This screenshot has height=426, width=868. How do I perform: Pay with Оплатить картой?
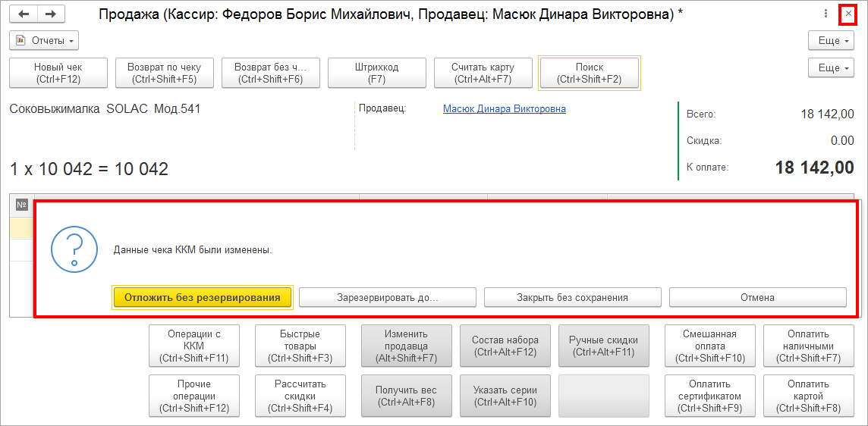[808, 396]
